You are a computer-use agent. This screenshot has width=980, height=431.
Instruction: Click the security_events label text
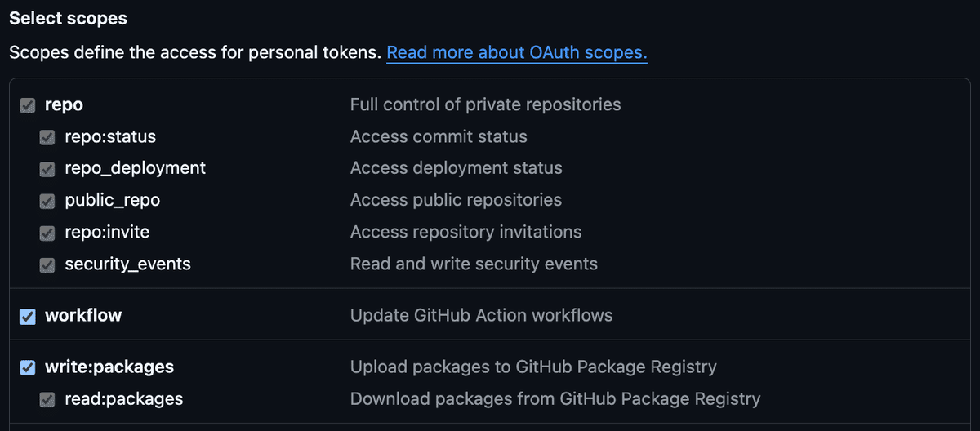127,264
